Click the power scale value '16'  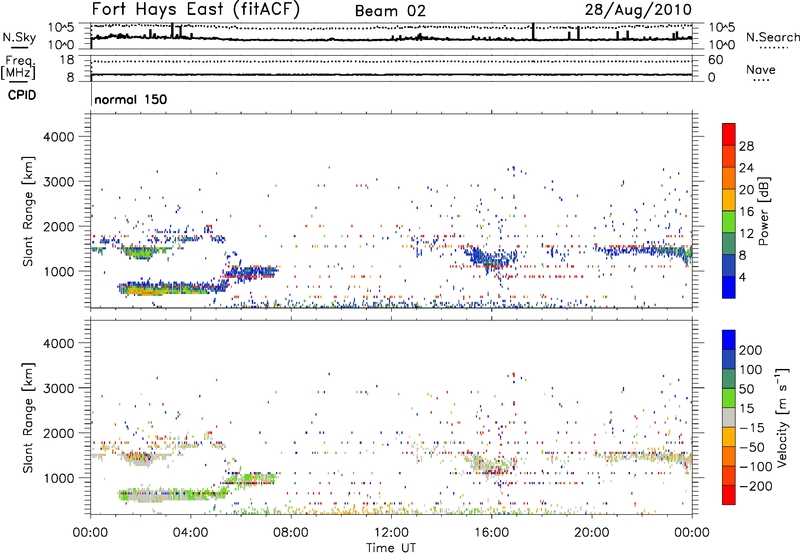(746, 212)
